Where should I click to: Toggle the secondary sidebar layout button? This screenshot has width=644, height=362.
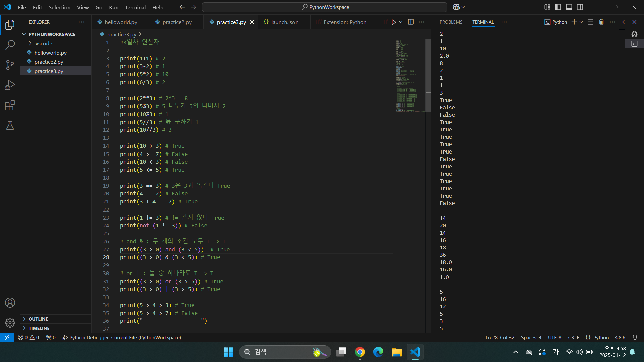coord(580,7)
